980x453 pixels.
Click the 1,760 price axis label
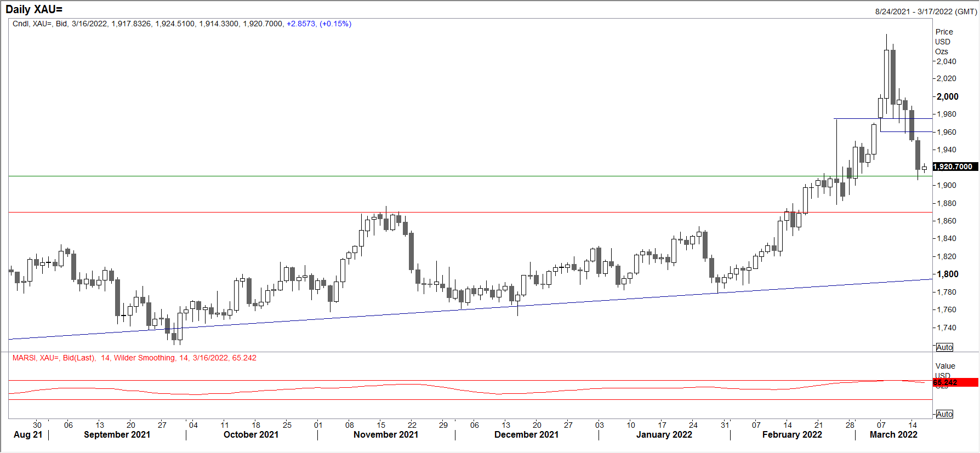(x=947, y=309)
